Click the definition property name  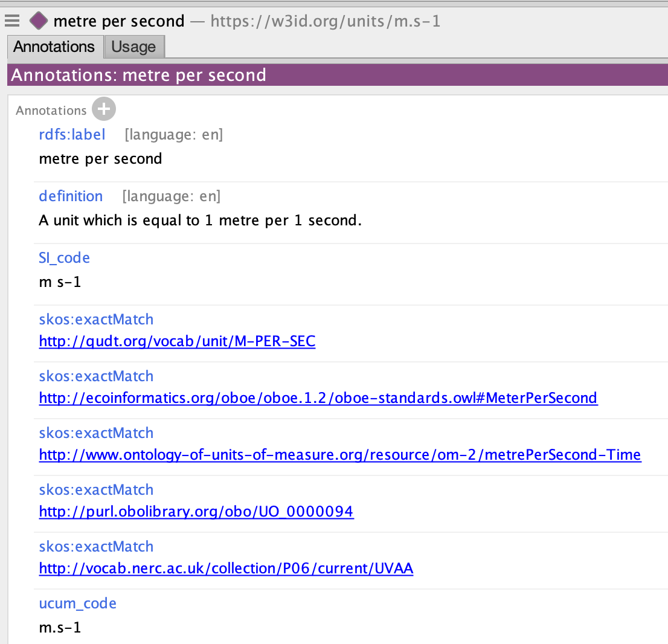pos(71,196)
